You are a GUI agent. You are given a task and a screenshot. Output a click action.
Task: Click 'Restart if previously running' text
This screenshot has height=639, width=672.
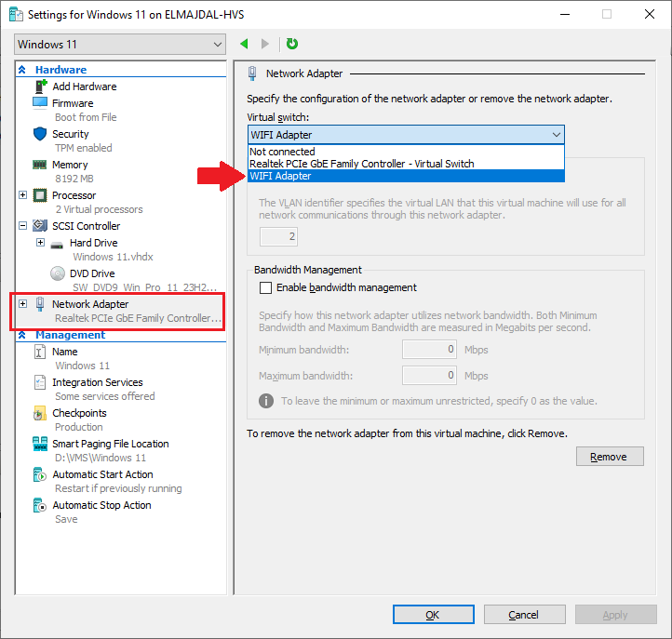point(118,488)
